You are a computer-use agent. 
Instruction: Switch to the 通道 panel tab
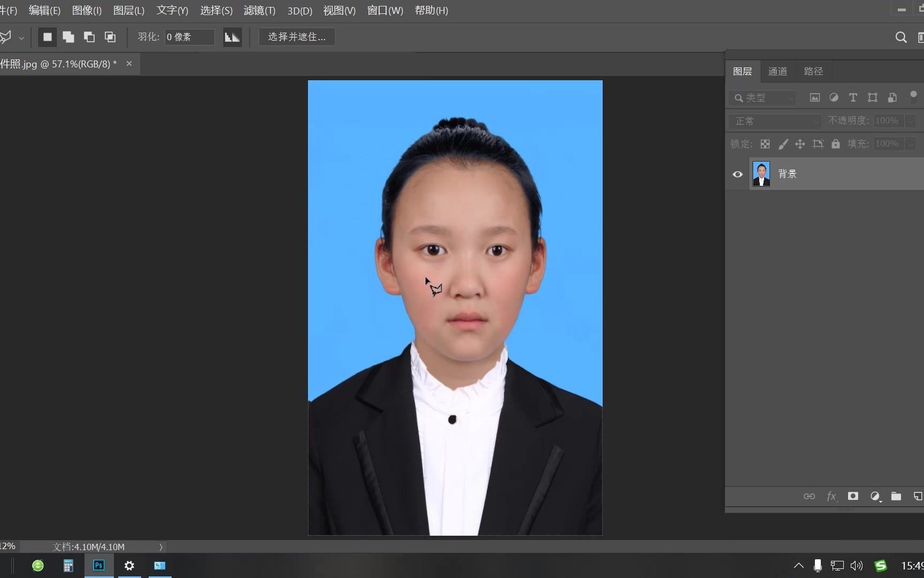(x=777, y=71)
